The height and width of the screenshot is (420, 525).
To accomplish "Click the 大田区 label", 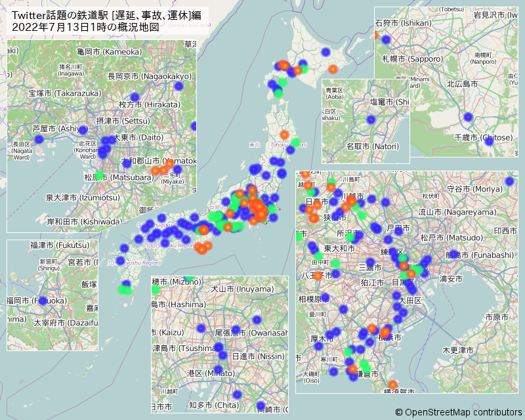I will 410,301.
